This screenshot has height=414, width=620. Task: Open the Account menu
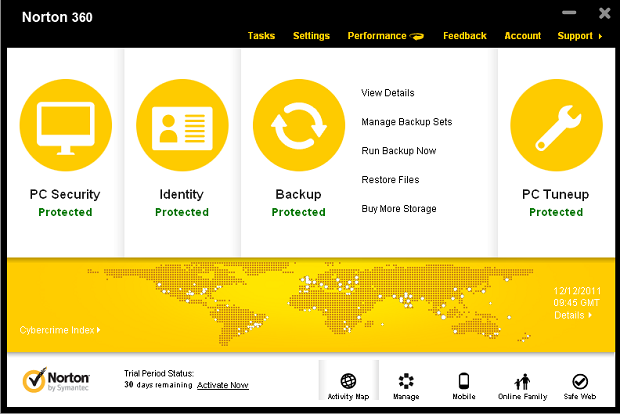click(522, 36)
